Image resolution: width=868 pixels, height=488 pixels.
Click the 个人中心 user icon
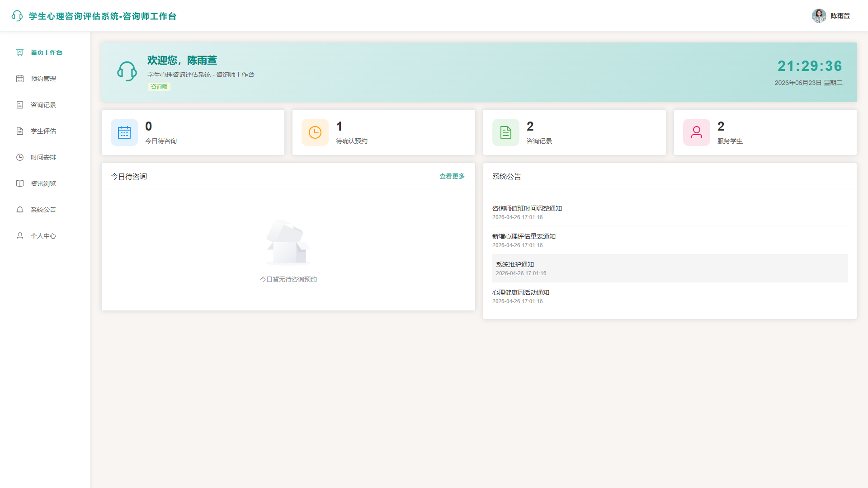(x=20, y=236)
